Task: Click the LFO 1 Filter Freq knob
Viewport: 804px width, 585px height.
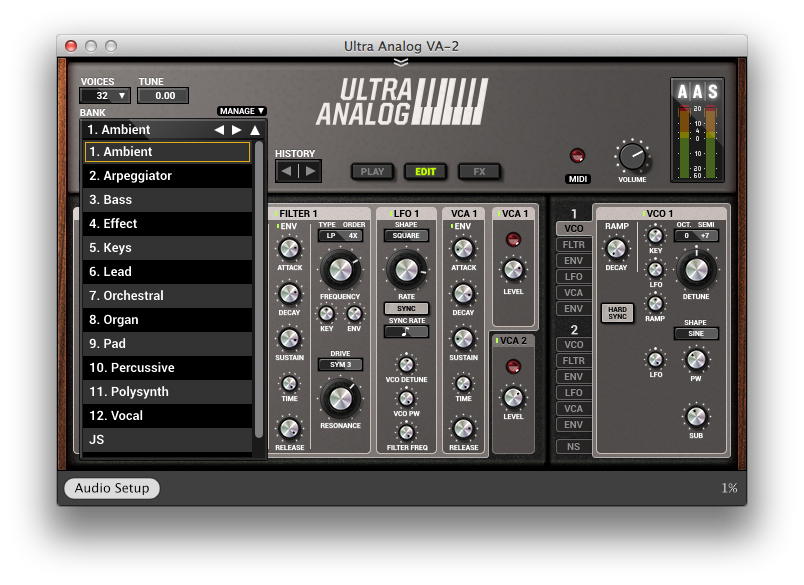Action: pyautogui.click(x=406, y=433)
